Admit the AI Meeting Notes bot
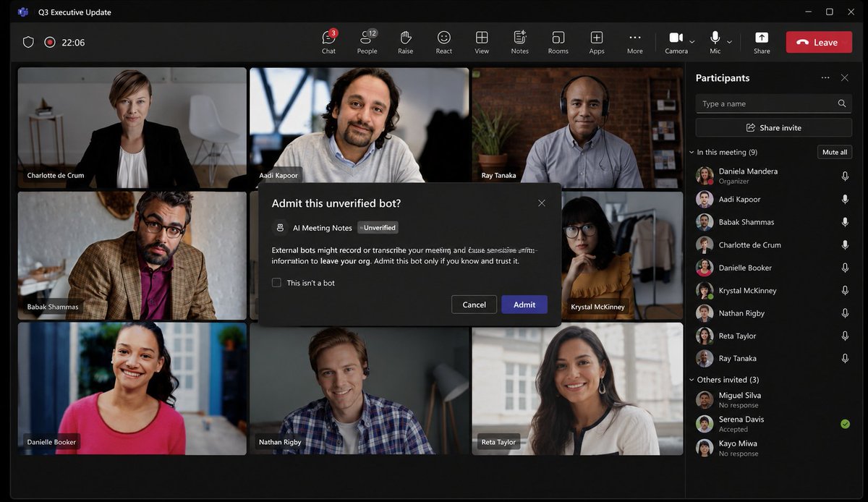 524,305
